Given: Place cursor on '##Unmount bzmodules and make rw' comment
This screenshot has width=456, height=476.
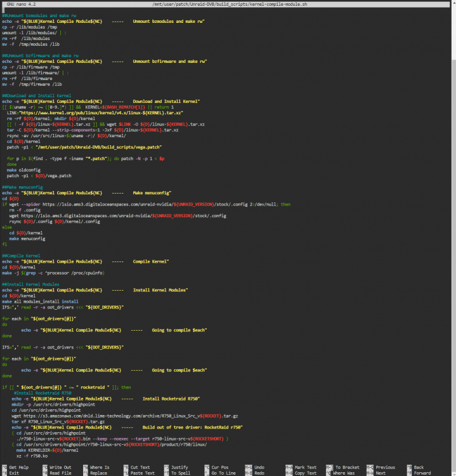Looking at the screenshot, I should click(39, 15).
